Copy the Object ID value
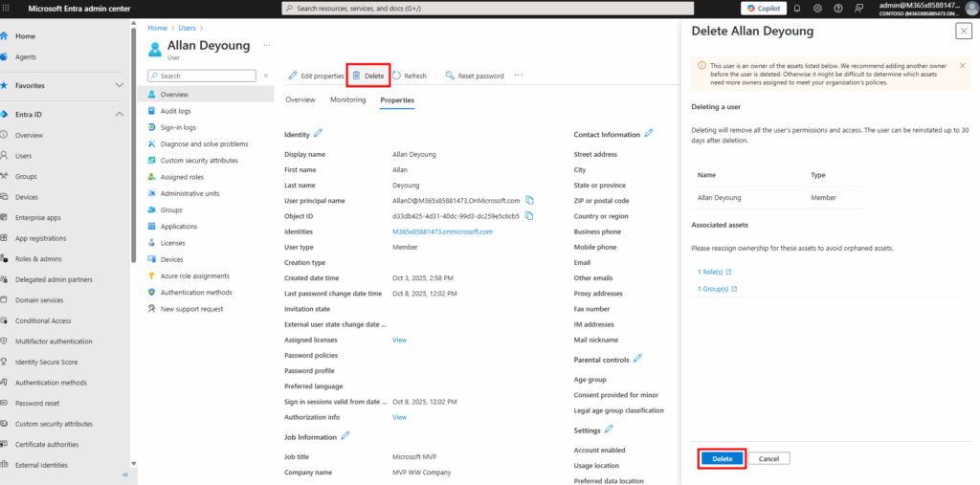Viewport: 980px width, 485px height. tap(529, 216)
